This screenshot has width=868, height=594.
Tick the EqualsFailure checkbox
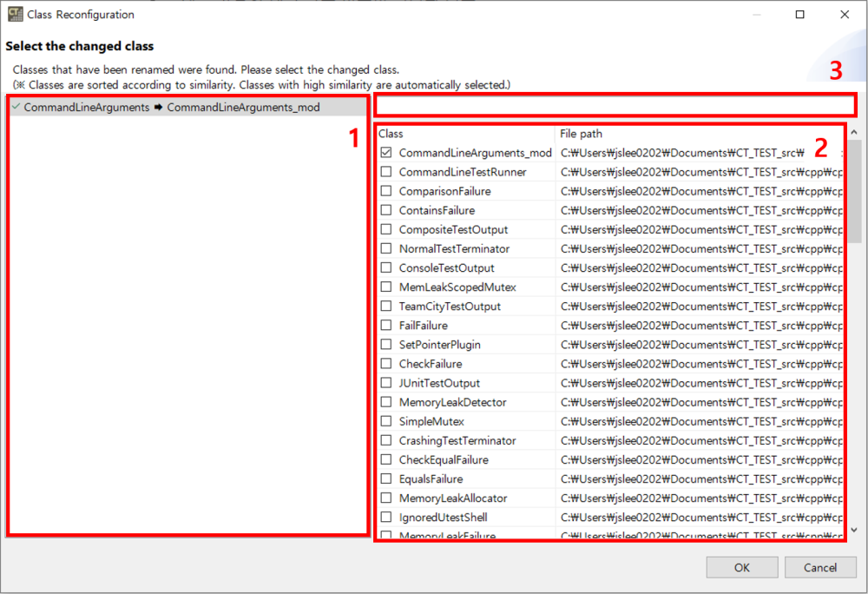(386, 478)
